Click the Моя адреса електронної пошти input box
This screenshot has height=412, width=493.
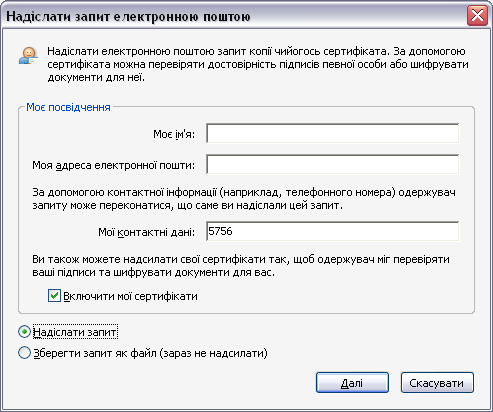(332, 164)
